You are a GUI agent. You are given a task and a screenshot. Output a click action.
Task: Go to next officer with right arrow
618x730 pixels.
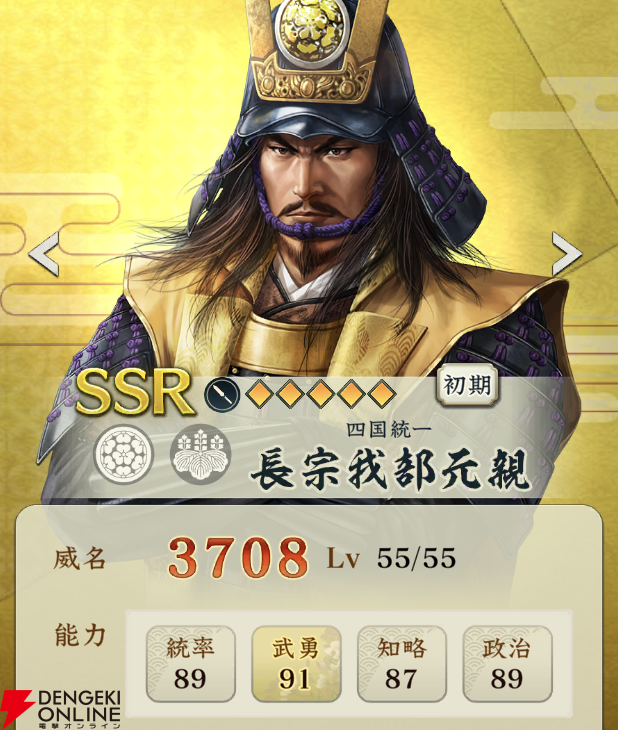567,254
